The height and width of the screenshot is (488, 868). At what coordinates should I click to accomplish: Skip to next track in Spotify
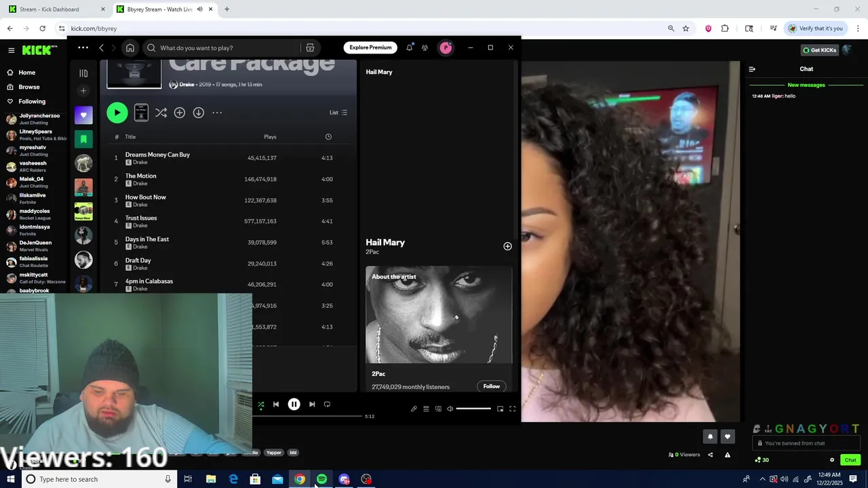312,404
